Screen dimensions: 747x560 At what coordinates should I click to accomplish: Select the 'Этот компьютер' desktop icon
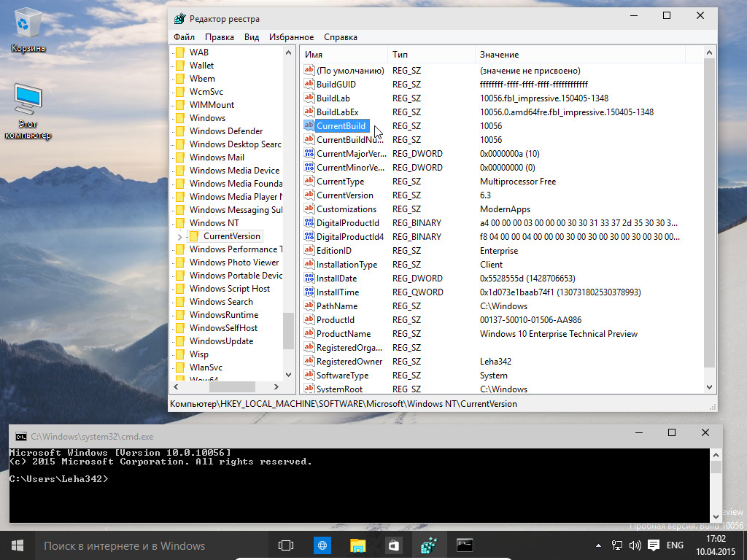pyautogui.click(x=28, y=112)
